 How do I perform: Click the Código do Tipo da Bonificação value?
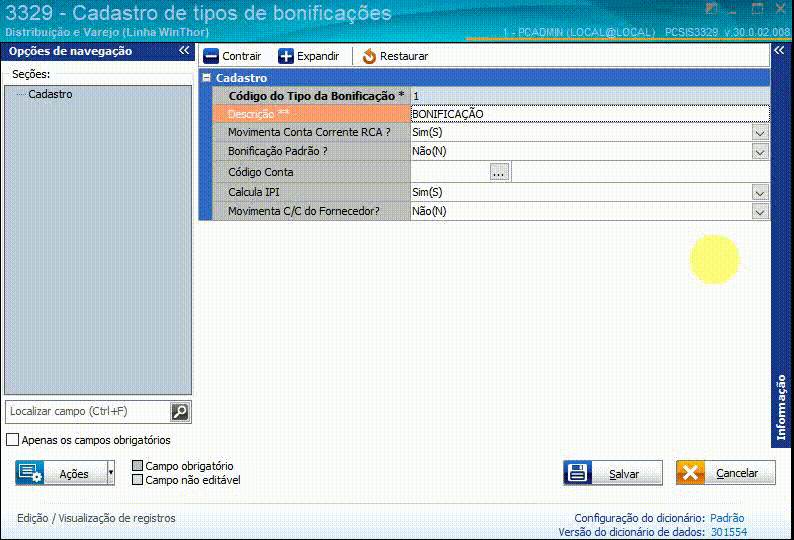[x=590, y=96]
